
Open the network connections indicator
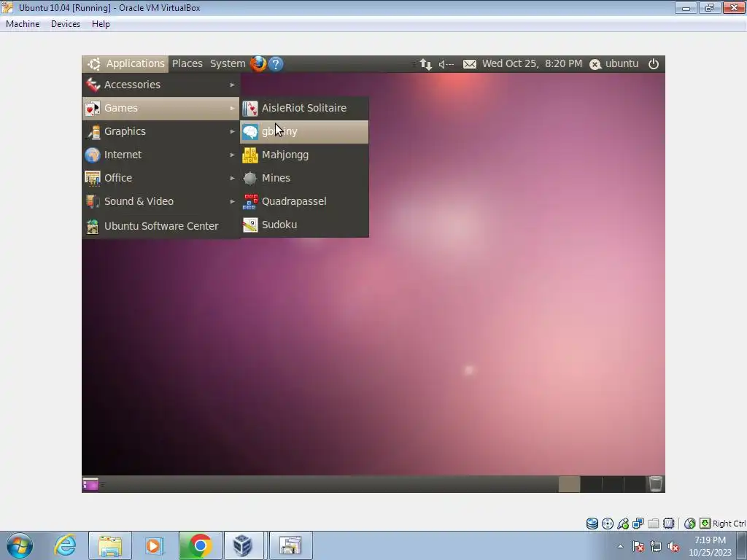coord(425,64)
